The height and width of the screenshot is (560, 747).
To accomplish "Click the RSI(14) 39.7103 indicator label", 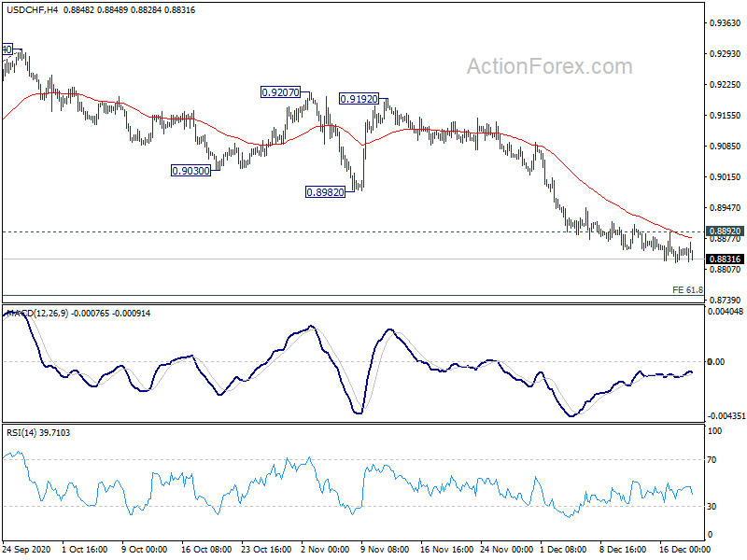I will 38,433.
